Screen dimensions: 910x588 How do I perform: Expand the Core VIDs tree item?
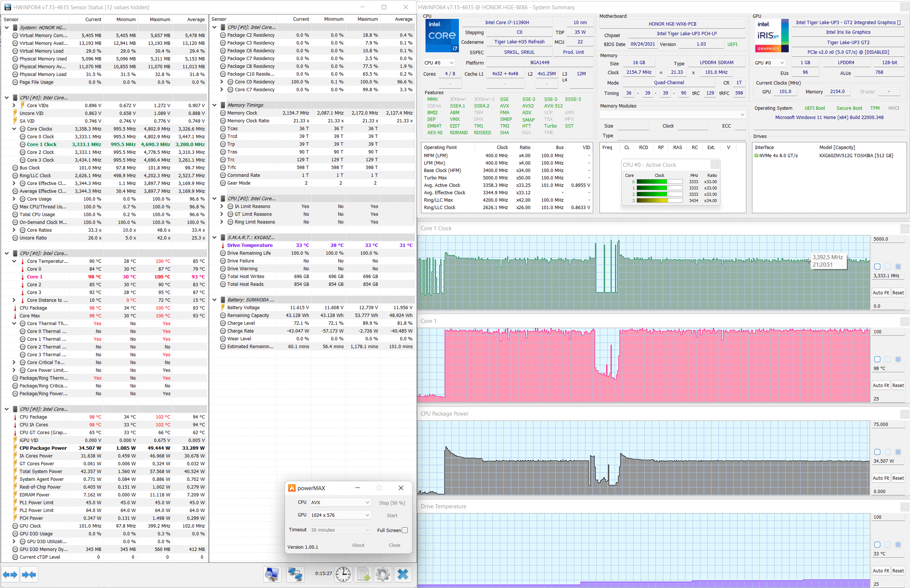point(14,105)
